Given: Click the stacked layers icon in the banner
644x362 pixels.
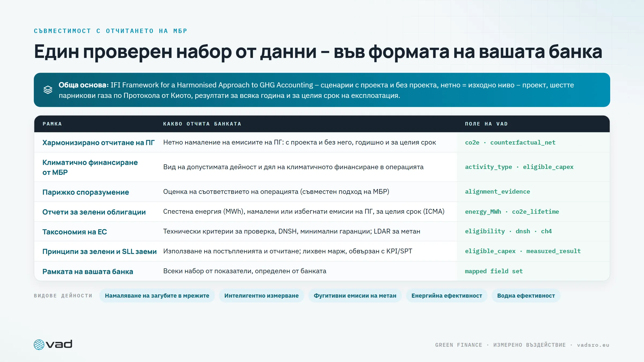Looking at the screenshot, I should pyautogui.click(x=48, y=90).
